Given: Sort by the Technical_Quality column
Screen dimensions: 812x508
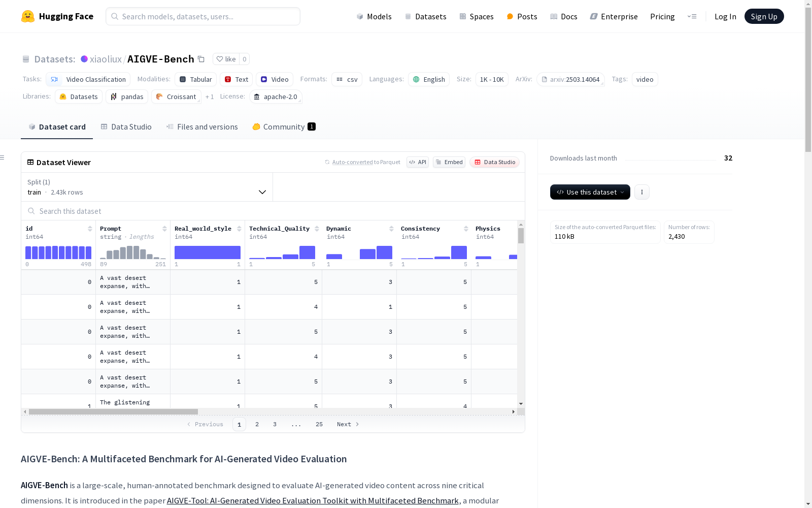Looking at the screenshot, I should click(x=317, y=229).
